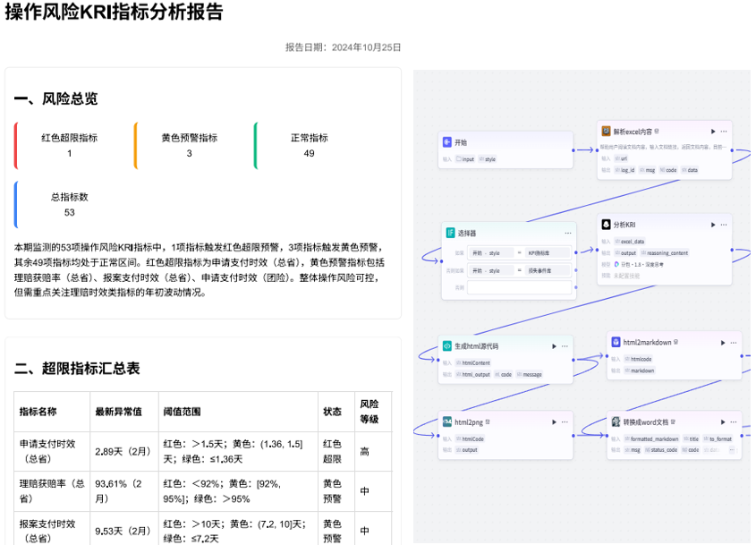Click the url input tag in 解析excel内容

click(x=622, y=158)
